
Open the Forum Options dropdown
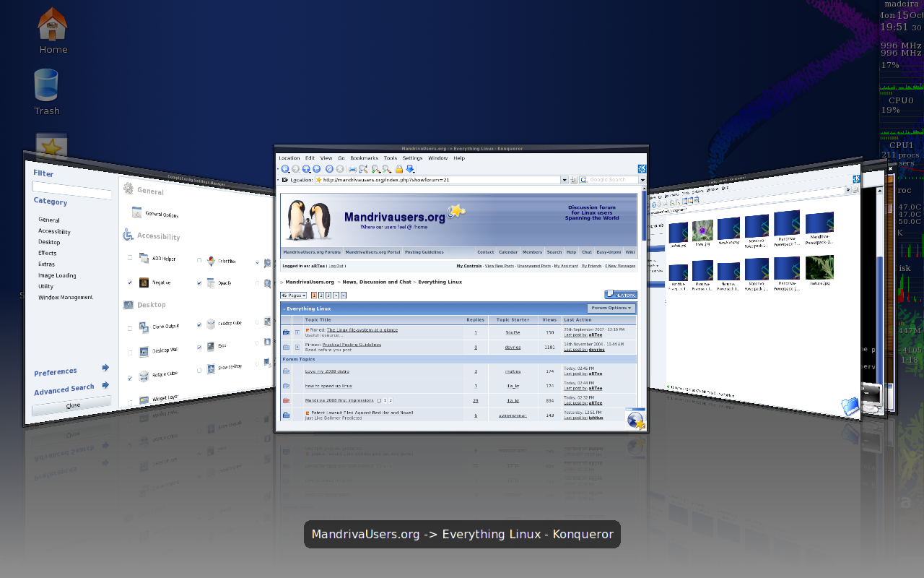point(611,308)
